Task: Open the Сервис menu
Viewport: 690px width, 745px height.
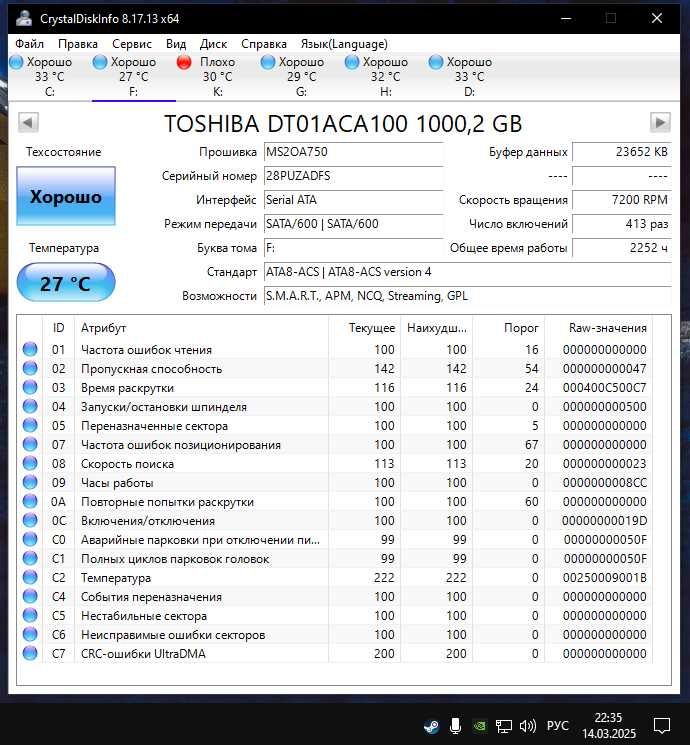Action: tap(132, 44)
